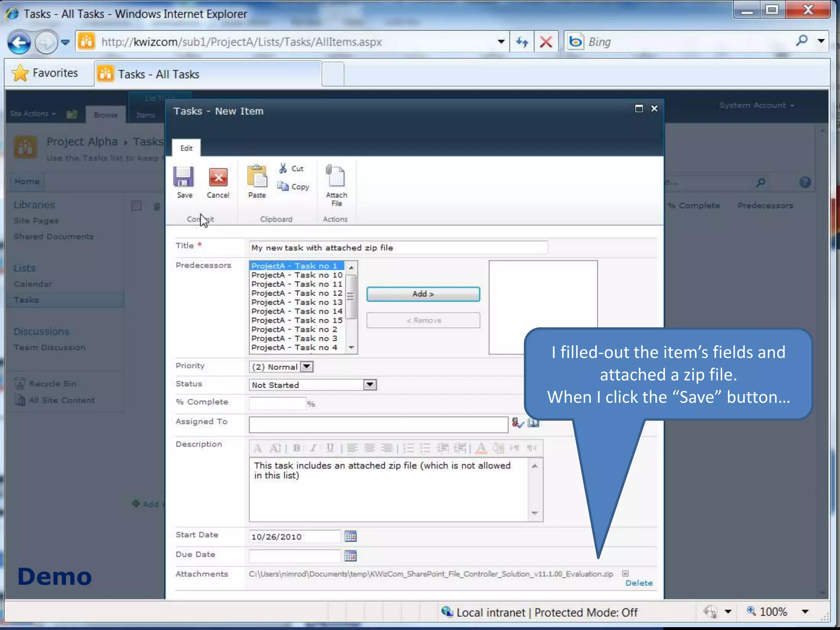Open Team Discussion link
Image resolution: width=840 pixels, height=630 pixels.
(x=49, y=347)
